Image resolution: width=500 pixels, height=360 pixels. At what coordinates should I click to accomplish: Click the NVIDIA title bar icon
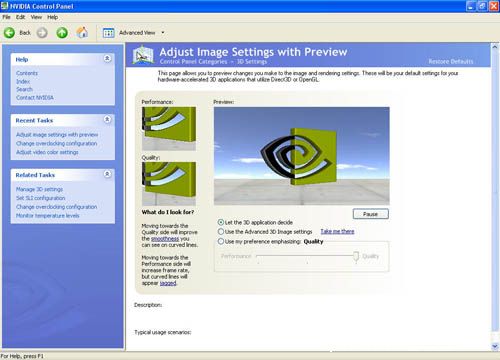coord(4,6)
